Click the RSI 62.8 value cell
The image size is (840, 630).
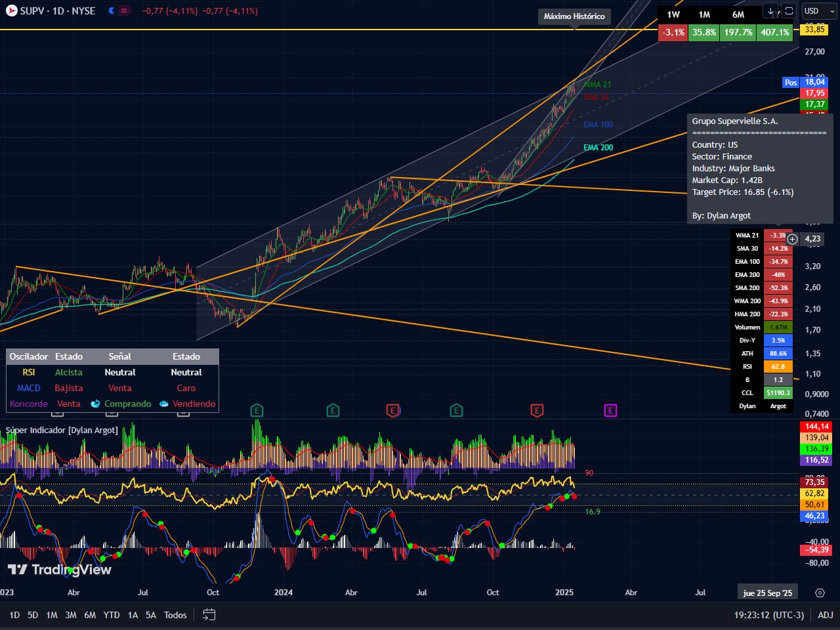point(778,366)
